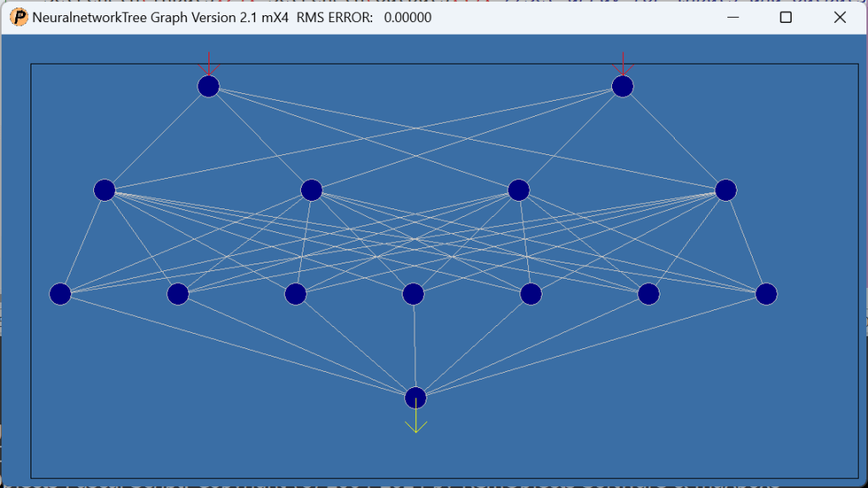Viewport: 868px width, 488px height.
Task: Click fifth node in the seven-node layer
Action: [x=531, y=294]
